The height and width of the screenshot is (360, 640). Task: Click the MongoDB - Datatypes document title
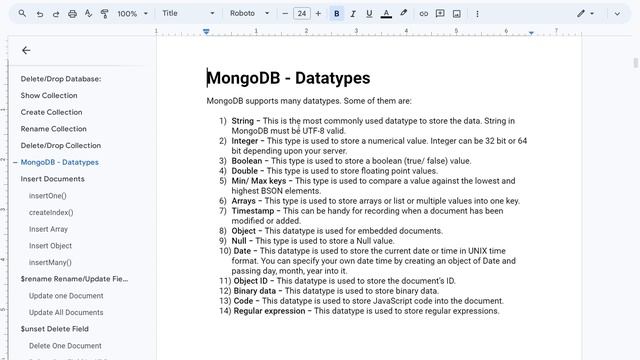coord(289,78)
